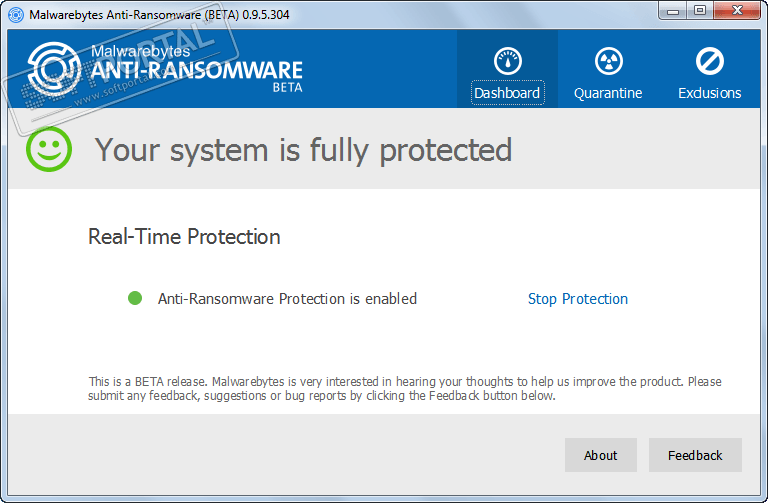768x503 pixels.
Task: Disable protection via Stop Protection link
Action: click(x=577, y=299)
